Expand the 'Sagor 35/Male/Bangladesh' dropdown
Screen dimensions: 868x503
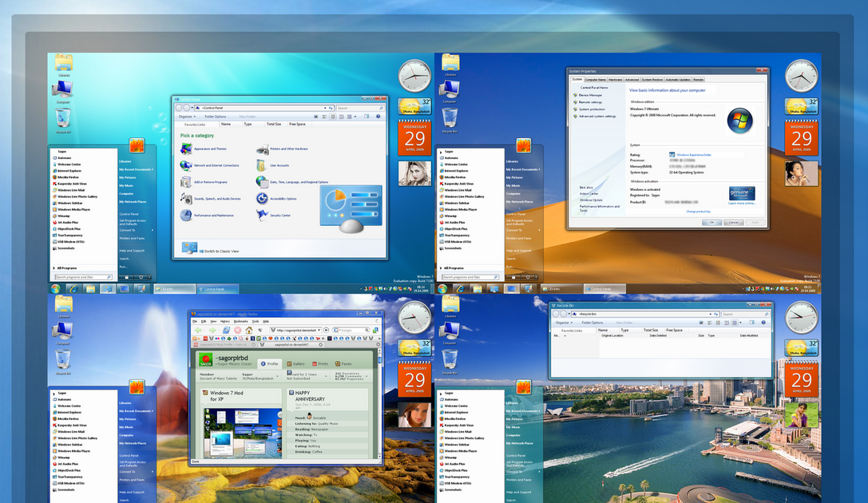click(x=277, y=376)
